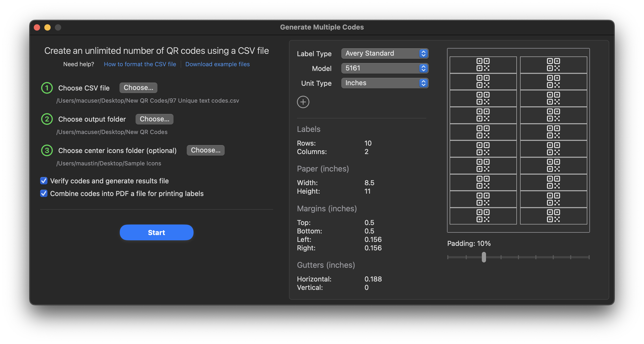Click the Need help? text
Viewport: 644px width, 344px height.
pos(79,64)
